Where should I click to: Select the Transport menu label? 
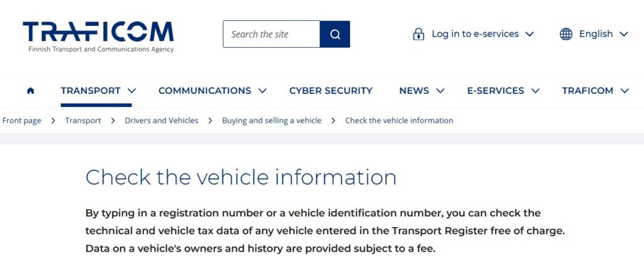91,91
